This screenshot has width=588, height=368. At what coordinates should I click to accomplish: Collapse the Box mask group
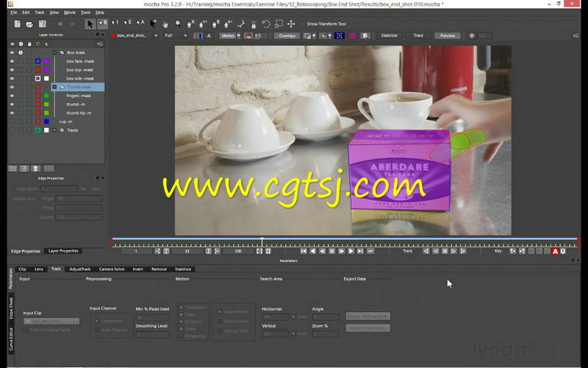pos(54,52)
